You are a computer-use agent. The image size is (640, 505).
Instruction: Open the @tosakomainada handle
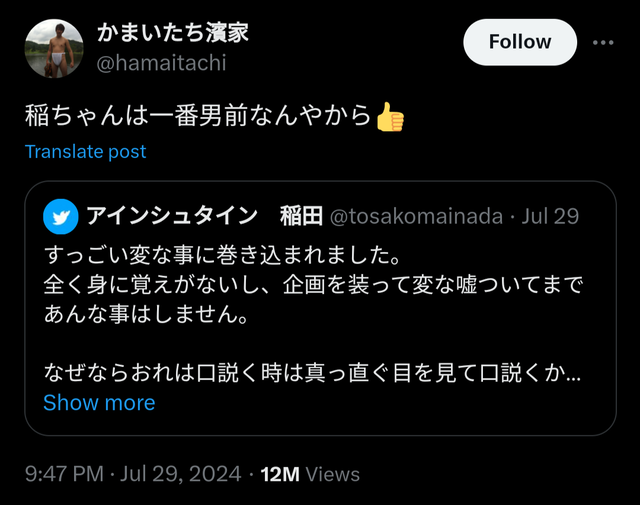416,216
